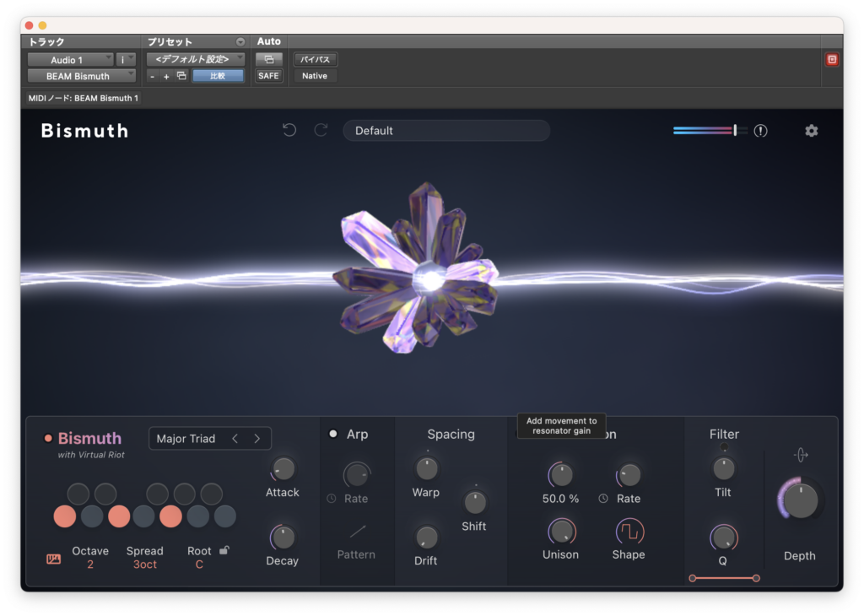Toggle the compare (比較) button
Screen dimensions: 864x616
click(218, 75)
